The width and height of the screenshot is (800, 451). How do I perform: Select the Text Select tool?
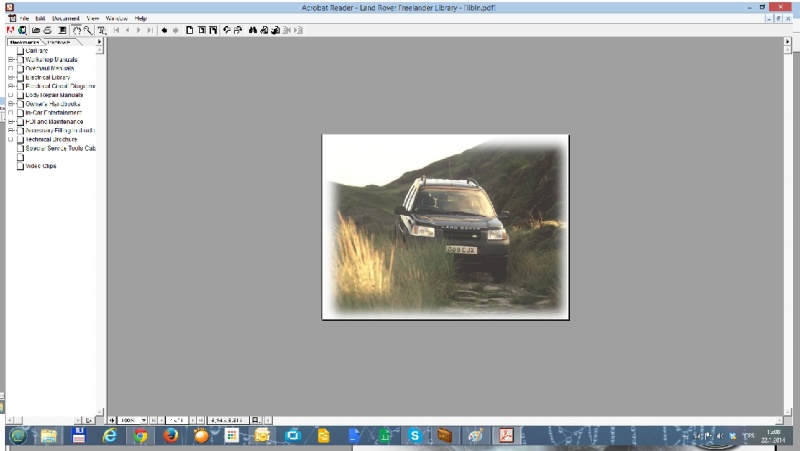(101, 30)
